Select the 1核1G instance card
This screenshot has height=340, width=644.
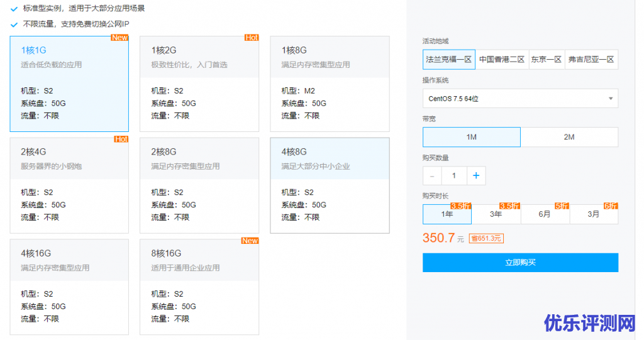point(69,84)
